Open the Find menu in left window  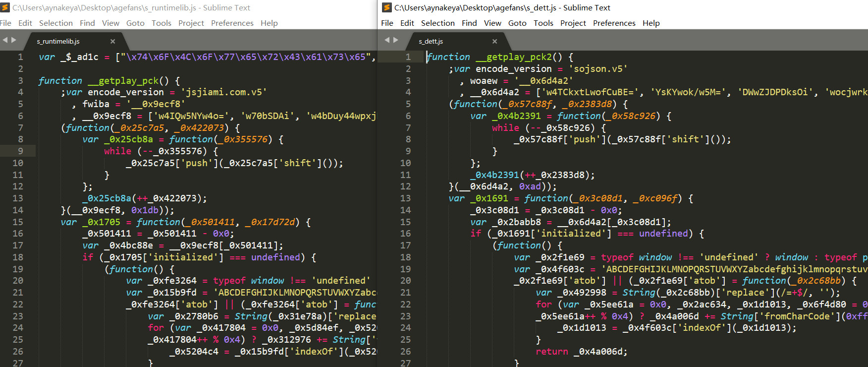[87, 23]
